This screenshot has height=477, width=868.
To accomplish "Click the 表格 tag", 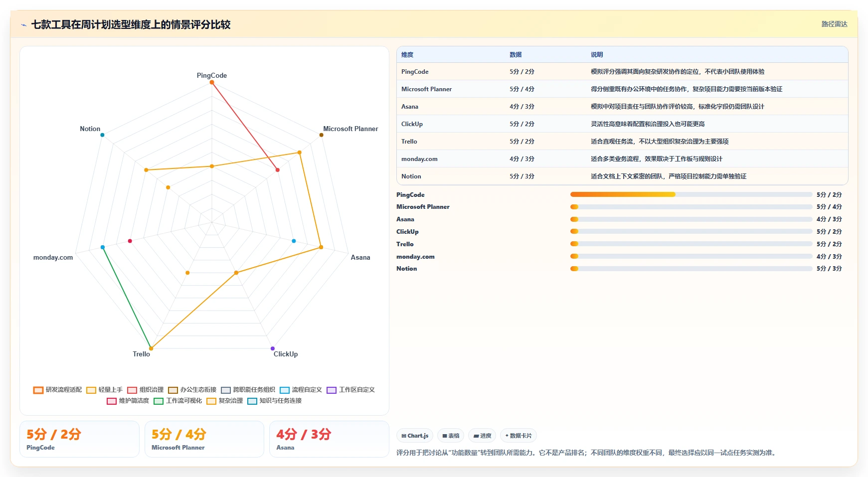I will pos(451,436).
